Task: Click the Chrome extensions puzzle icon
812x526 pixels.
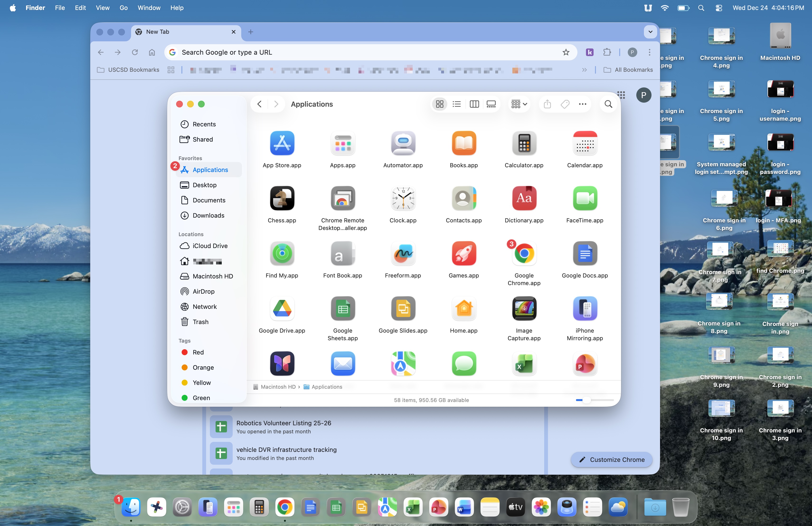Action: (607, 52)
